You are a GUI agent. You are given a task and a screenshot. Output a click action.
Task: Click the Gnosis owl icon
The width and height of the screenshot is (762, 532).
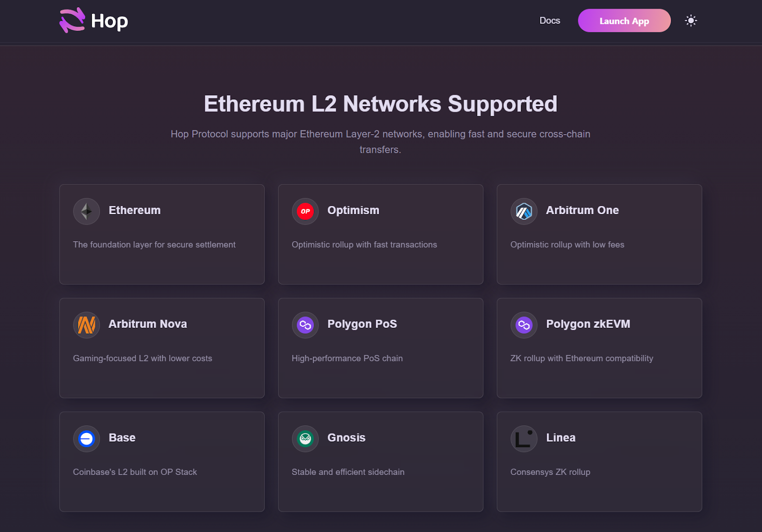305,438
